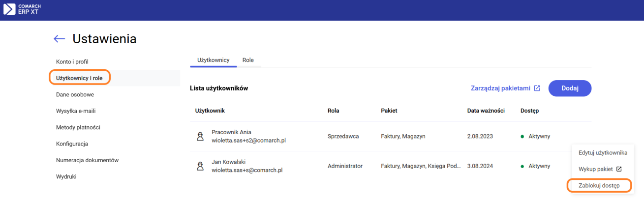Screen dimensions: 644x201
Task: Select Zablokuj dostęp in the context menu
Action: (599, 185)
